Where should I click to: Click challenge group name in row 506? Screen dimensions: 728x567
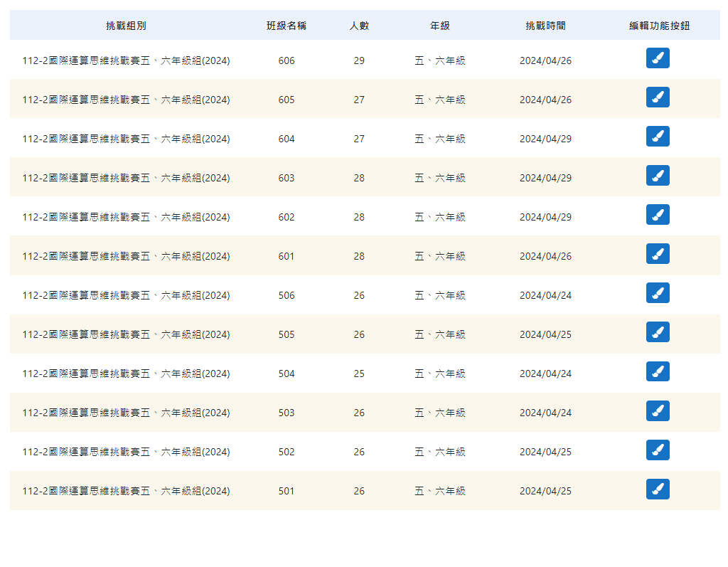click(126, 295)
